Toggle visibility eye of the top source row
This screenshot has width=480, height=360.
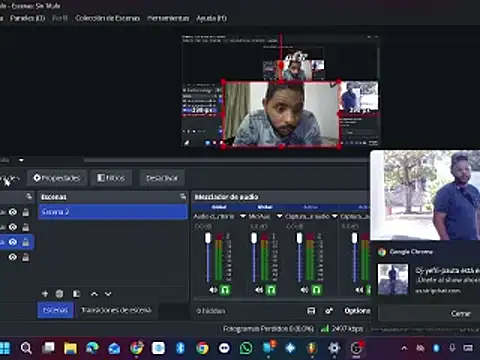tap(13, 212)
